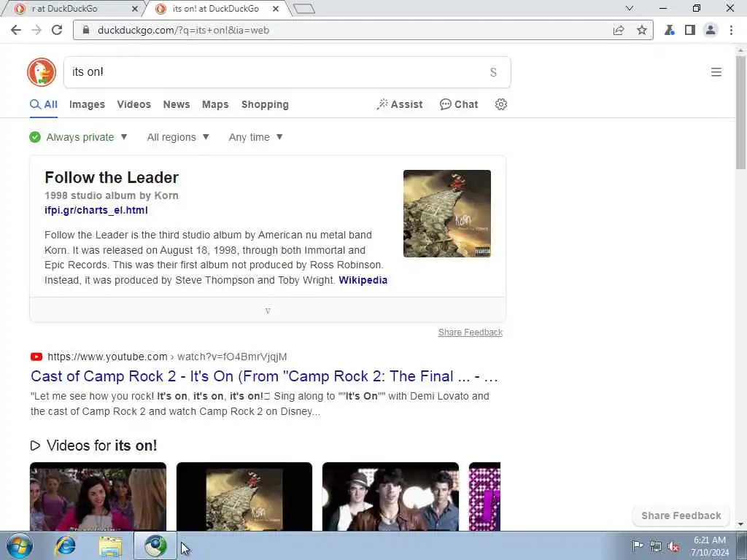Reload the page with the refresh icon
This screenshot has width=747, height=560.
[x=57, y=30]
